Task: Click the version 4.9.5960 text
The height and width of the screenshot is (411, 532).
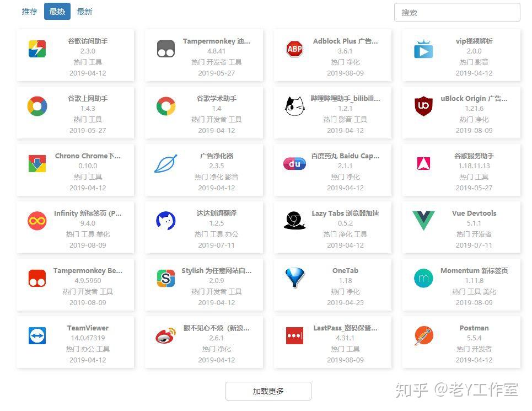Action: point(88,280)
